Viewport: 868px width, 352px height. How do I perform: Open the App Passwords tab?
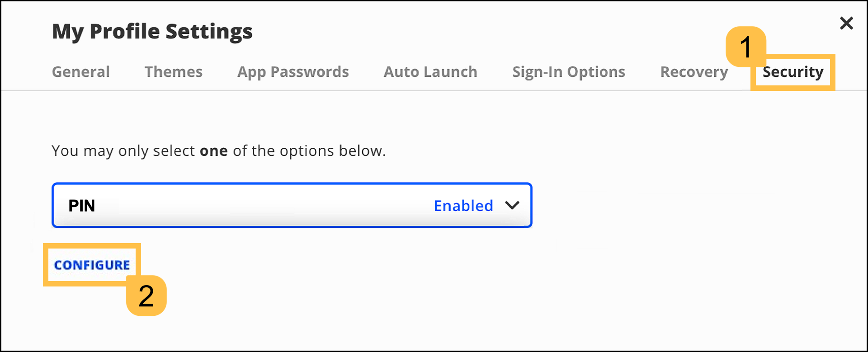[293, 72]
